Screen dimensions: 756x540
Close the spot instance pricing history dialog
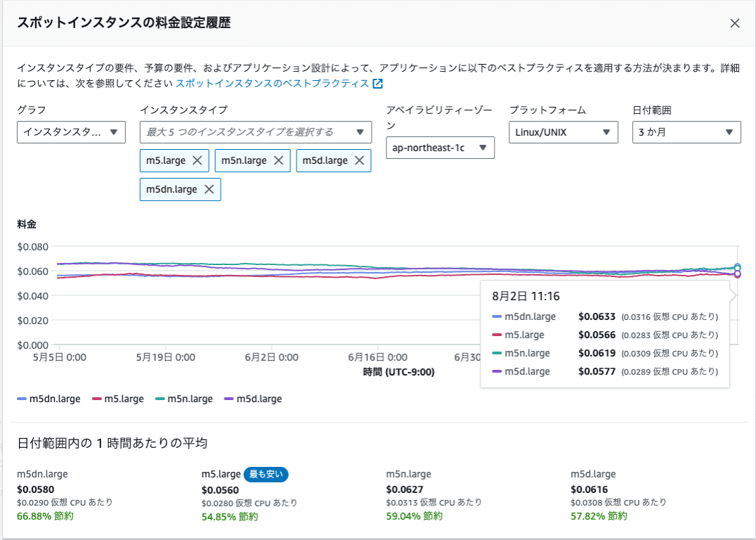pyautogui.click(x=734, y=23)
